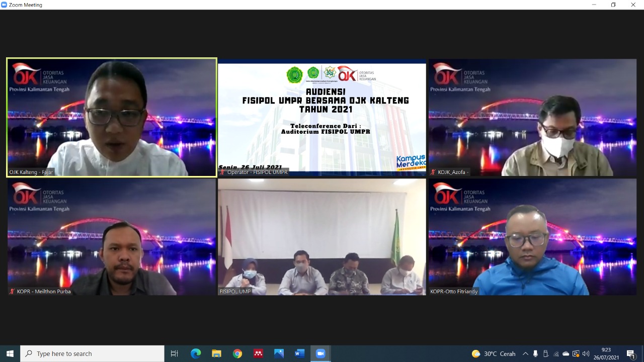This screenshot has height=362, width=644.
Task: Click the Zoom icon in the taskbar
Action: [x=320, y=353]
